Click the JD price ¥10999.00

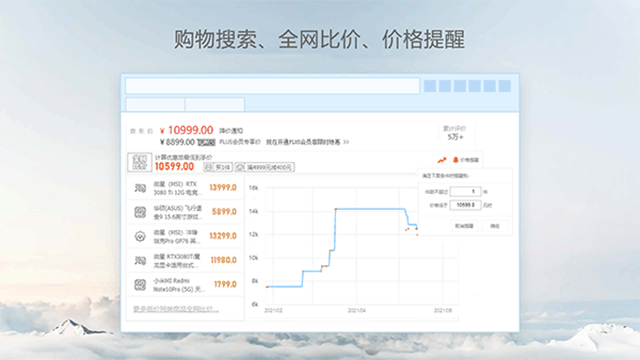[x=187, y=130]
